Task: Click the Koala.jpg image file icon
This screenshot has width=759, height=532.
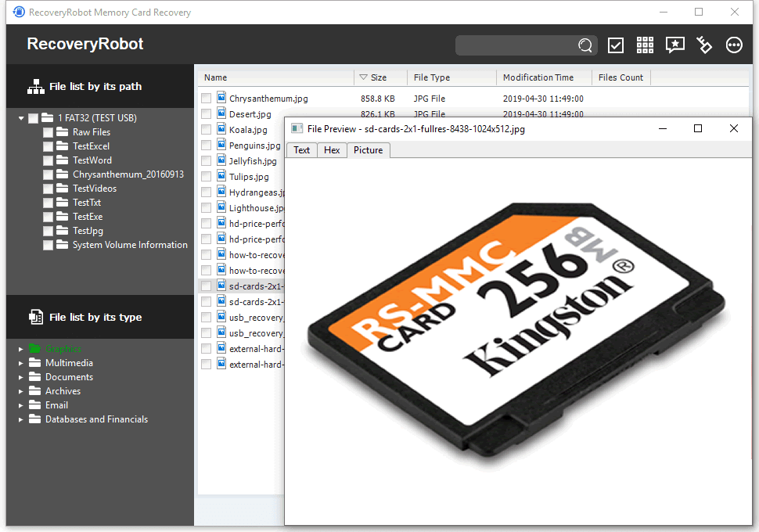Action: coord(221,129)
